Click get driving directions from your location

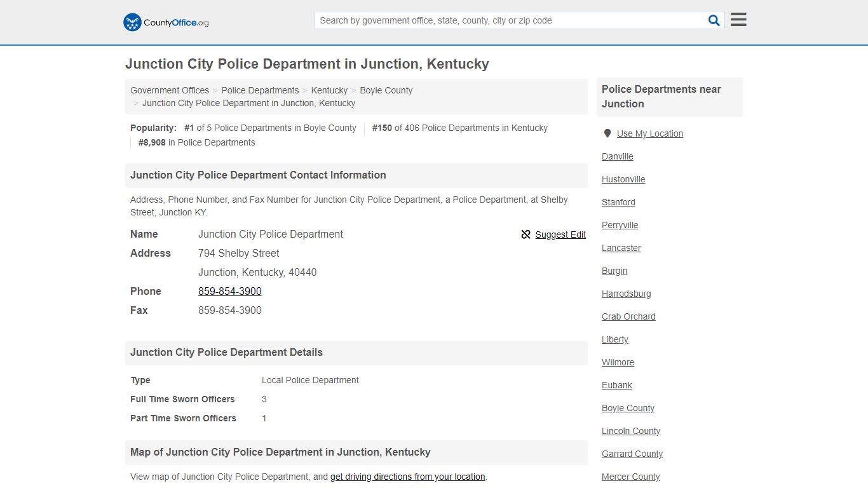(x=408, y=477)
